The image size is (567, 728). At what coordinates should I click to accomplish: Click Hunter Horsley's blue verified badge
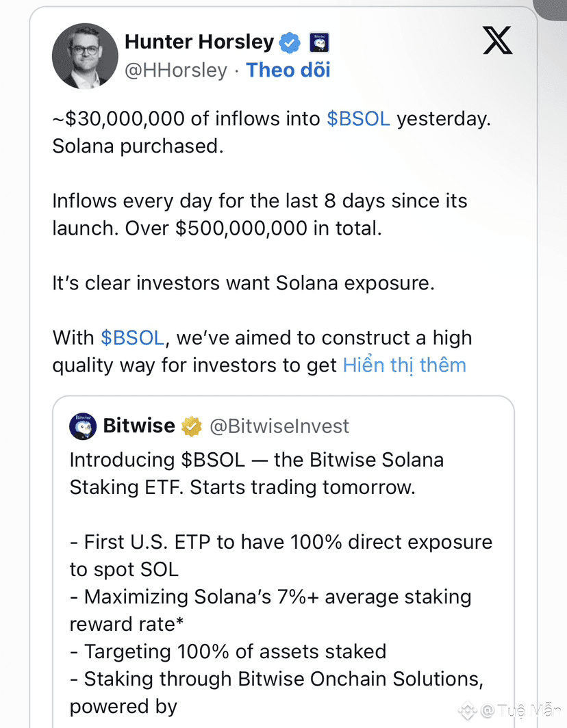[290, 42]
